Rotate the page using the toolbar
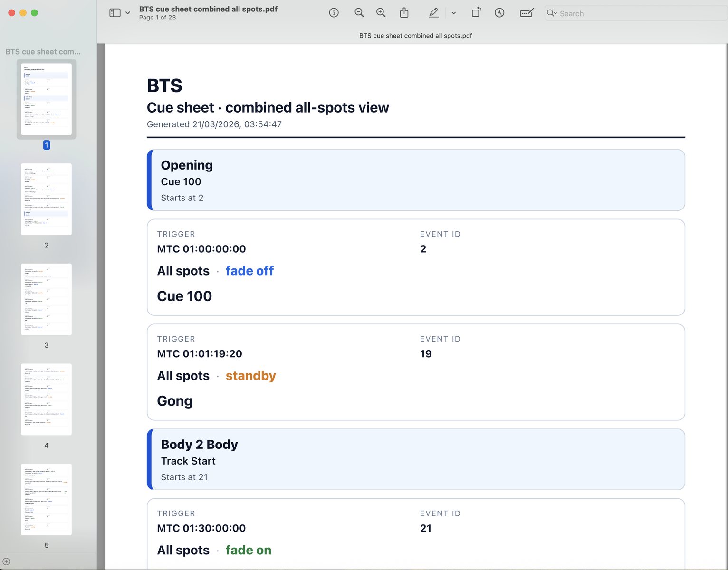The width and height of the screenshot is (728, 570). tap(476, 13)
